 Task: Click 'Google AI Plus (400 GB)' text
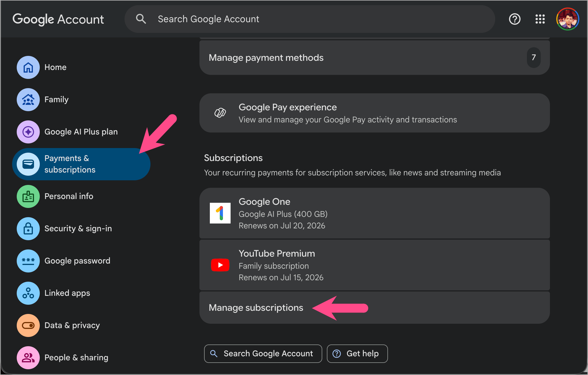[x=283, y=214]
